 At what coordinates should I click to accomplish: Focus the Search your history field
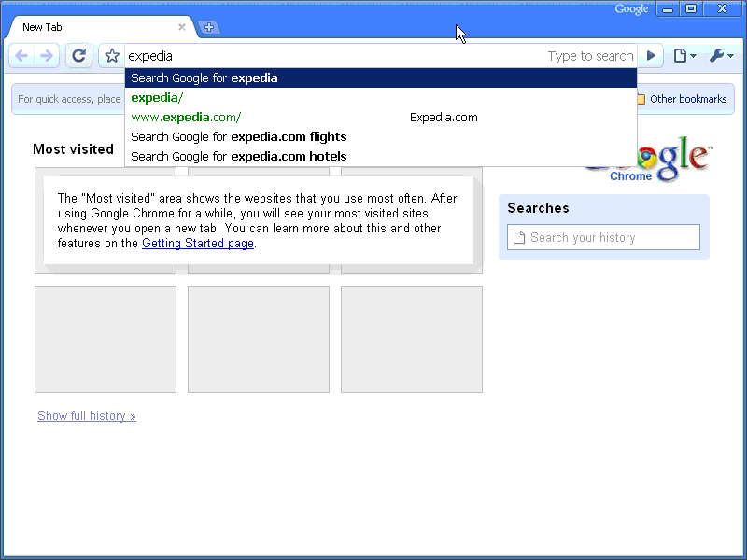point(603,237)
